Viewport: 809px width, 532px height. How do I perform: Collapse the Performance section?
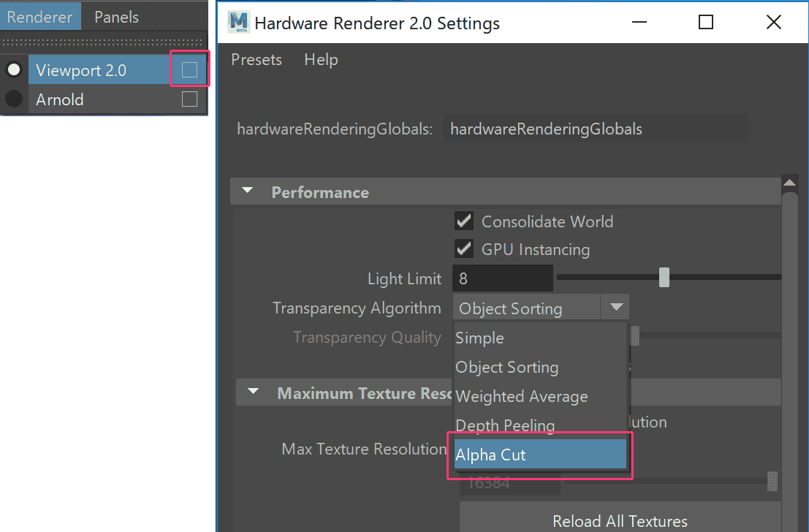(248, 191)
